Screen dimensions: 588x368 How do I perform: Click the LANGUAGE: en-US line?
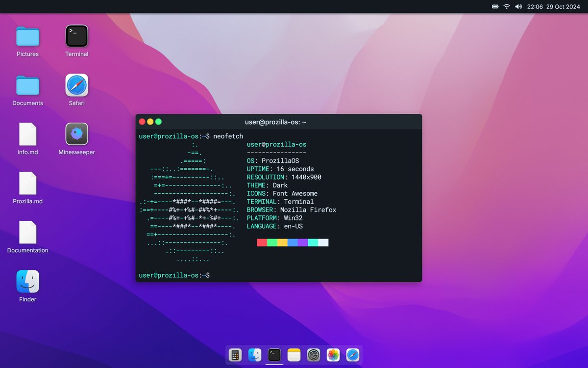[275, 226]
